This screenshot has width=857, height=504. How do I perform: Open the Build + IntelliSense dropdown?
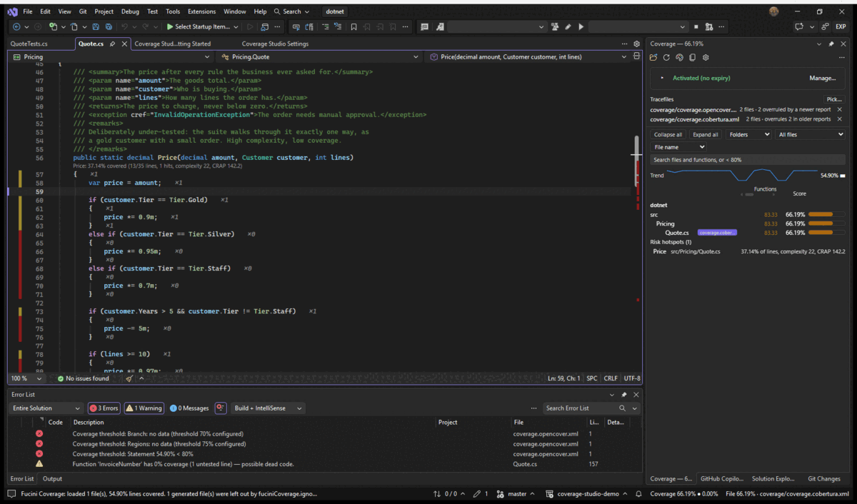(268, 408)
